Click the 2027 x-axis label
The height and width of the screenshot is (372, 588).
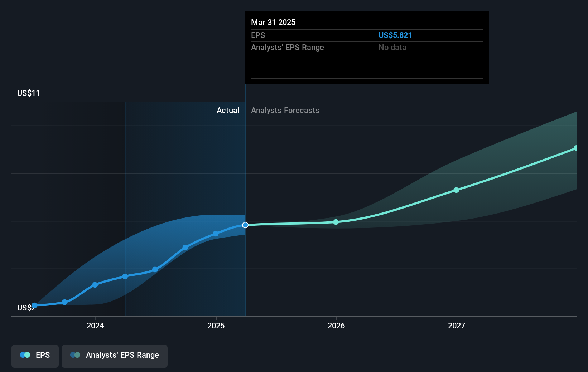coord(457,325)
